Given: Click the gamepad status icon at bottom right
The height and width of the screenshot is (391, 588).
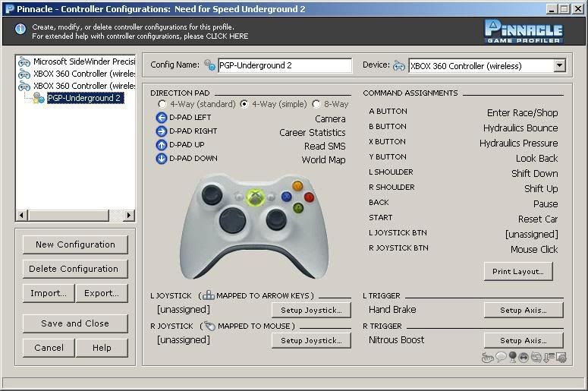Looking at the screenshot, I should (x=487, y=358).
